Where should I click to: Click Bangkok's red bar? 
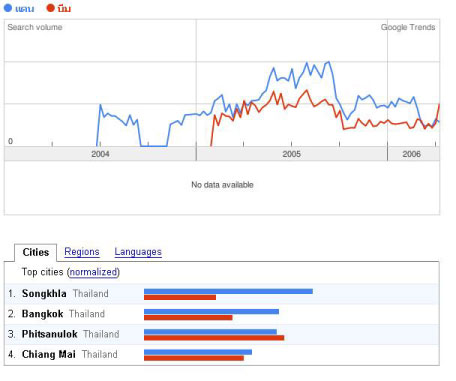pos(188,318)
